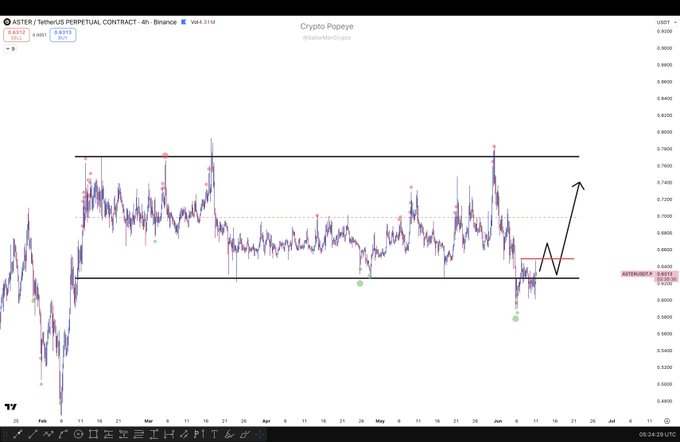Select the lower black horizontal support line
The image size is (680, 442).
click(327, 278)
